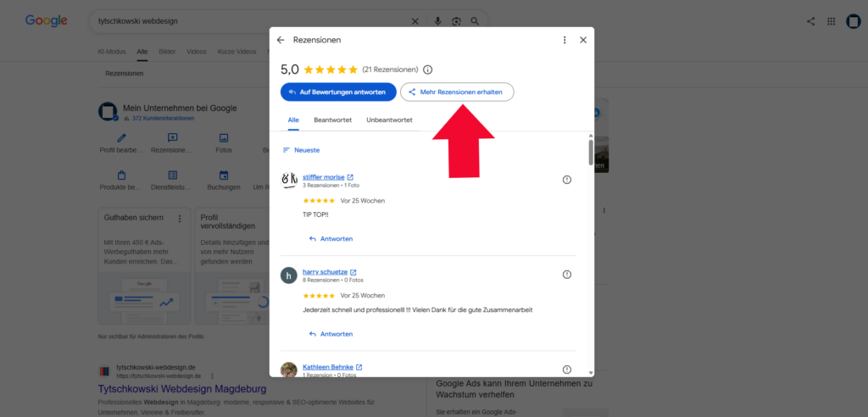Report the stiffler morise review
Viewport: 868px width, 417px height.
(566, 180)
